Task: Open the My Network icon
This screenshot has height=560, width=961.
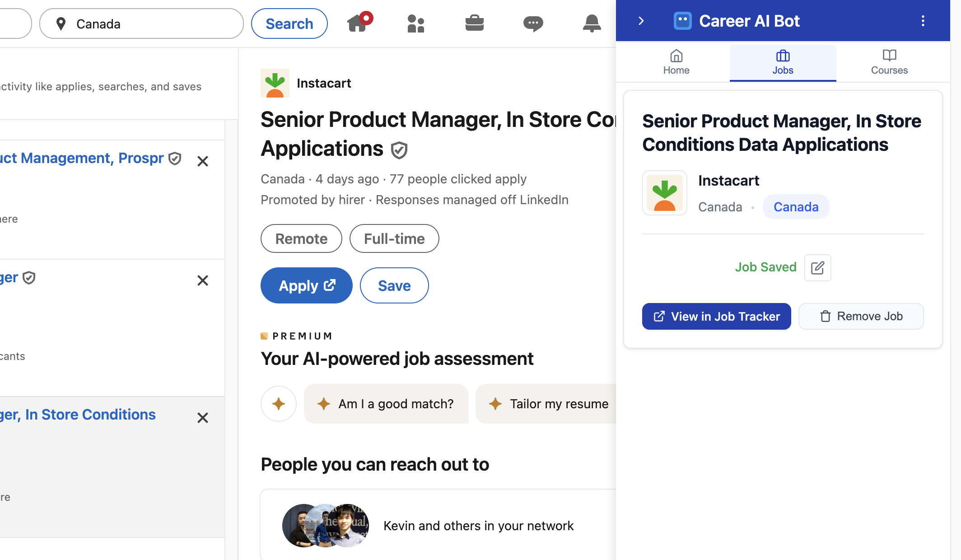Action: pyautogui.click(x=416, y=23)
